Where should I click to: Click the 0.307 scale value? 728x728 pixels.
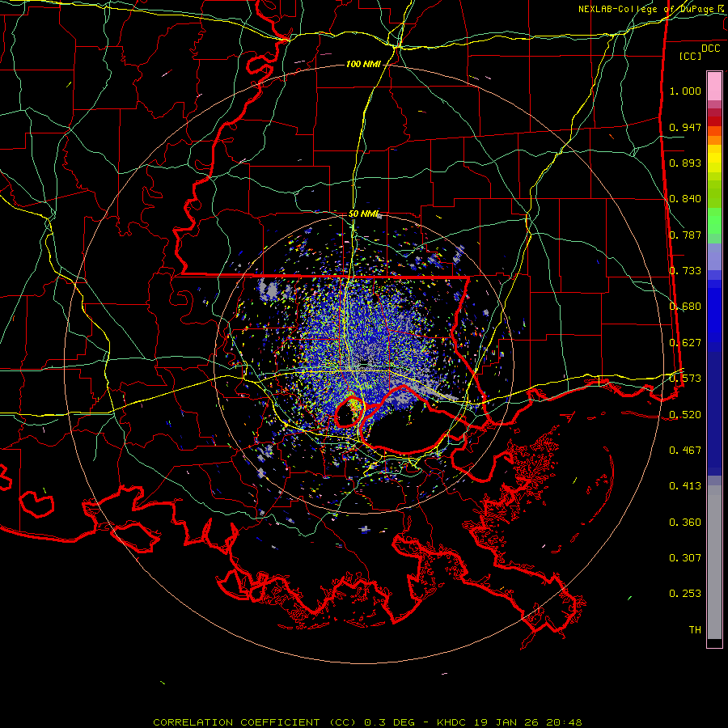tap(685, 558)
